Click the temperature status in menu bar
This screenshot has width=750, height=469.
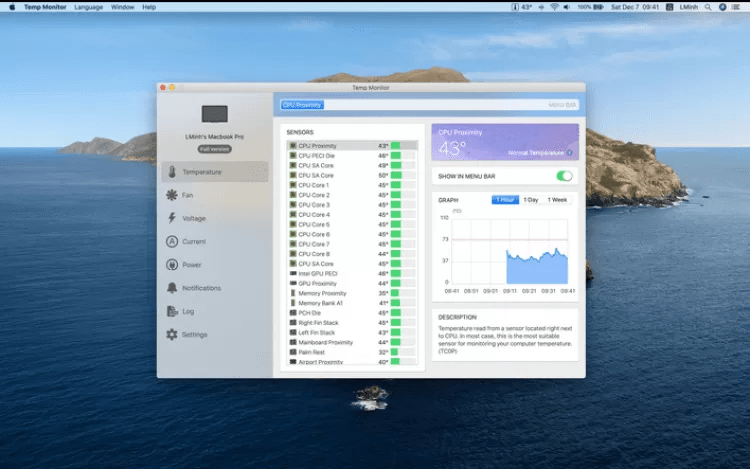[523, 7]
